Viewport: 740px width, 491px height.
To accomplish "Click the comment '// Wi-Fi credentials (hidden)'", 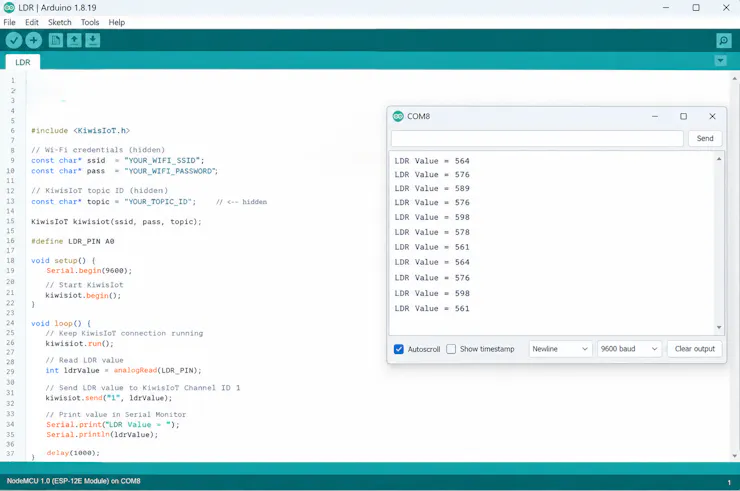I will pyautogui.click(x=98, y=150).
